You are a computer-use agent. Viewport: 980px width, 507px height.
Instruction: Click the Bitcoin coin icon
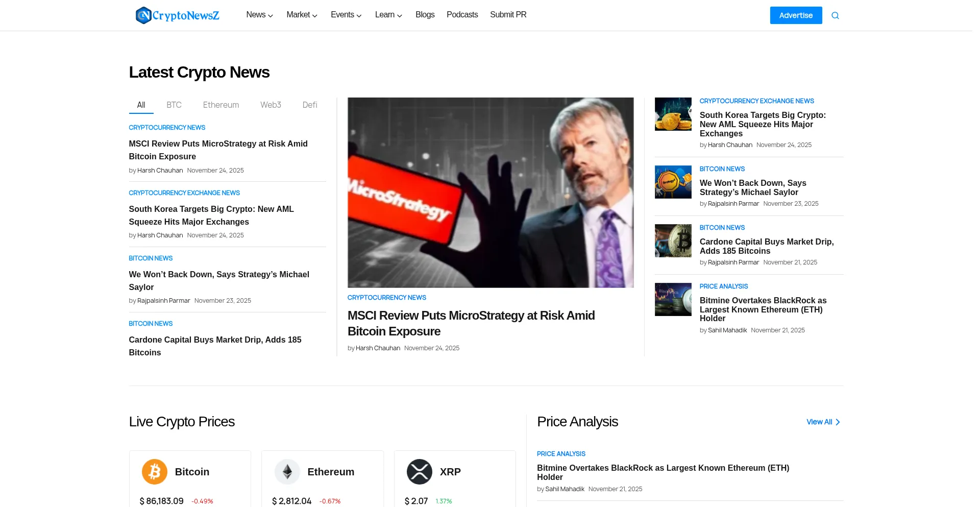[154, 472]
